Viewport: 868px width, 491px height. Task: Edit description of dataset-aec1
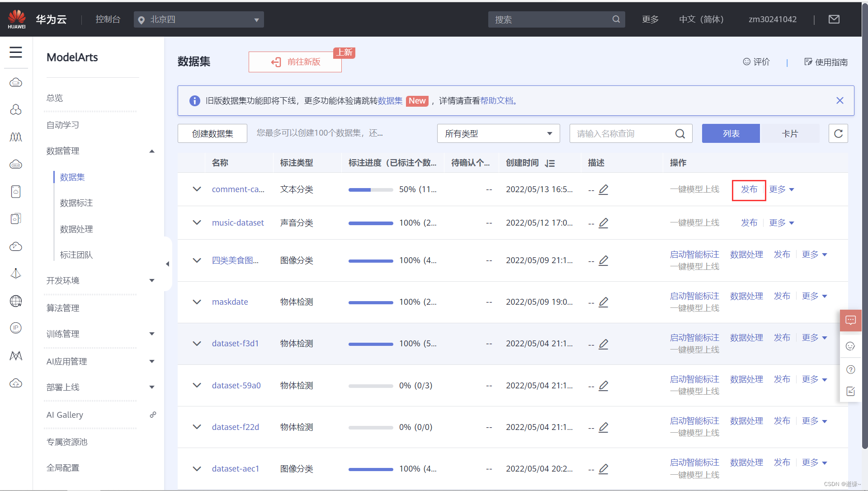point(604,469)
